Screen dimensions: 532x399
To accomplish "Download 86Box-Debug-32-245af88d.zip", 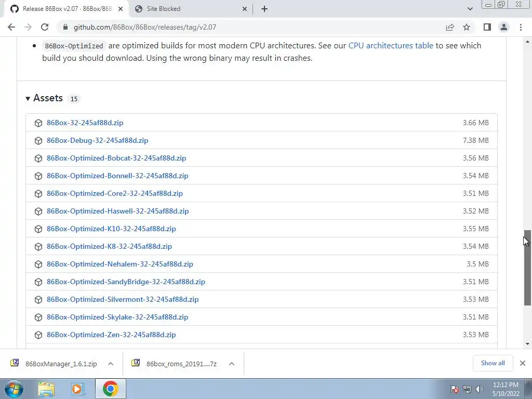I will [97, 140].
